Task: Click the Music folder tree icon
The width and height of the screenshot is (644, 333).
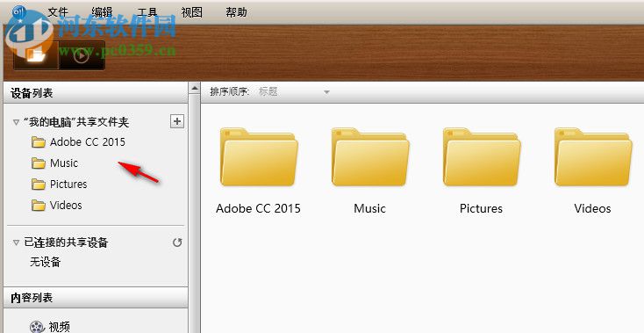Action: click(39, 163)
